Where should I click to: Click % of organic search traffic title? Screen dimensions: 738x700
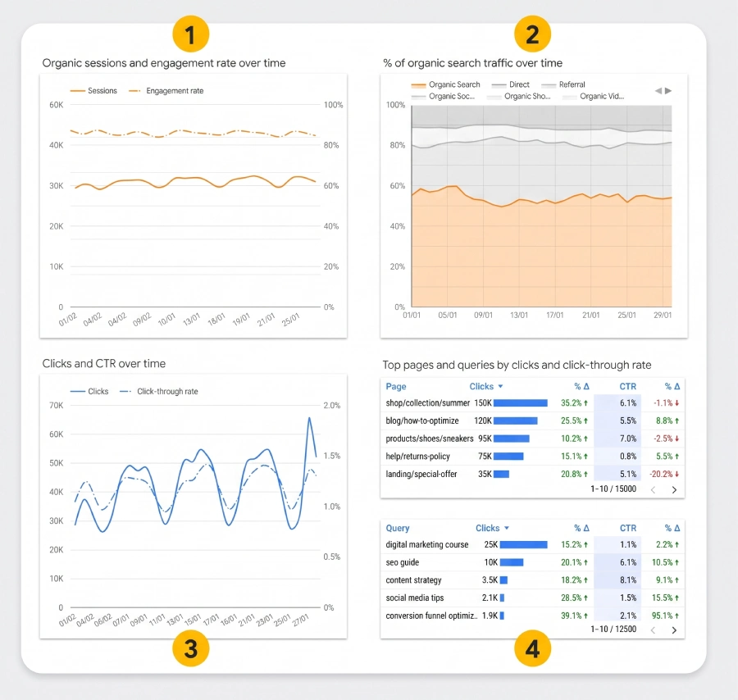pos(472,63)
